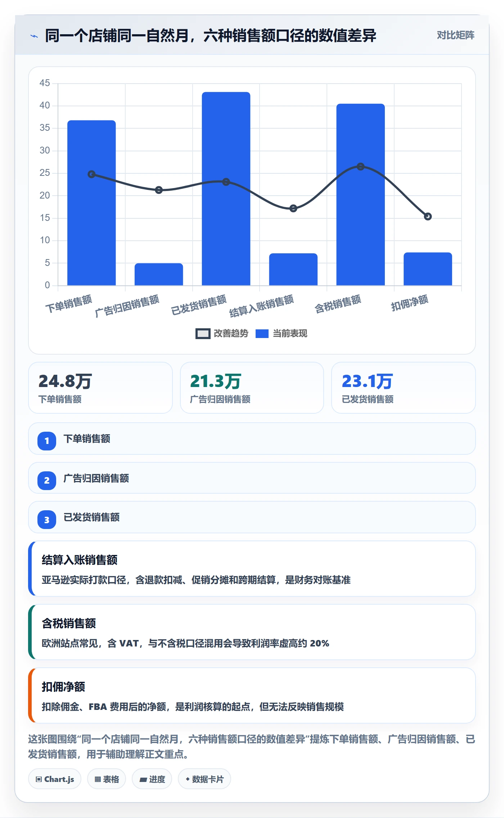Click the lightning icon beside the title

click(34, 36)
